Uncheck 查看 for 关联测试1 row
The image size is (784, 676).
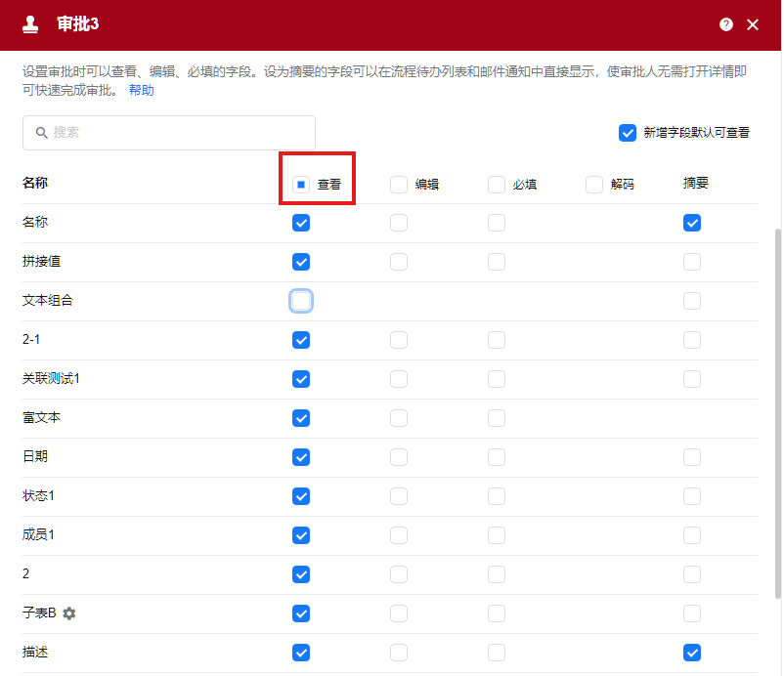[301, 379]
